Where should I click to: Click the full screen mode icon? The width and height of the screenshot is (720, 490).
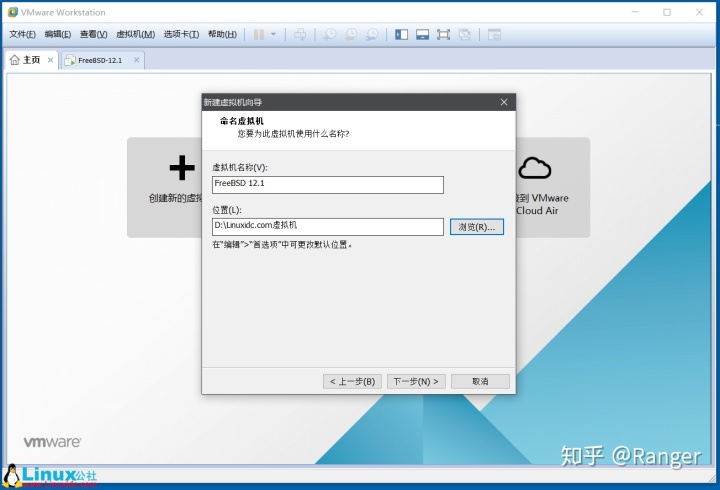(444, 34)
